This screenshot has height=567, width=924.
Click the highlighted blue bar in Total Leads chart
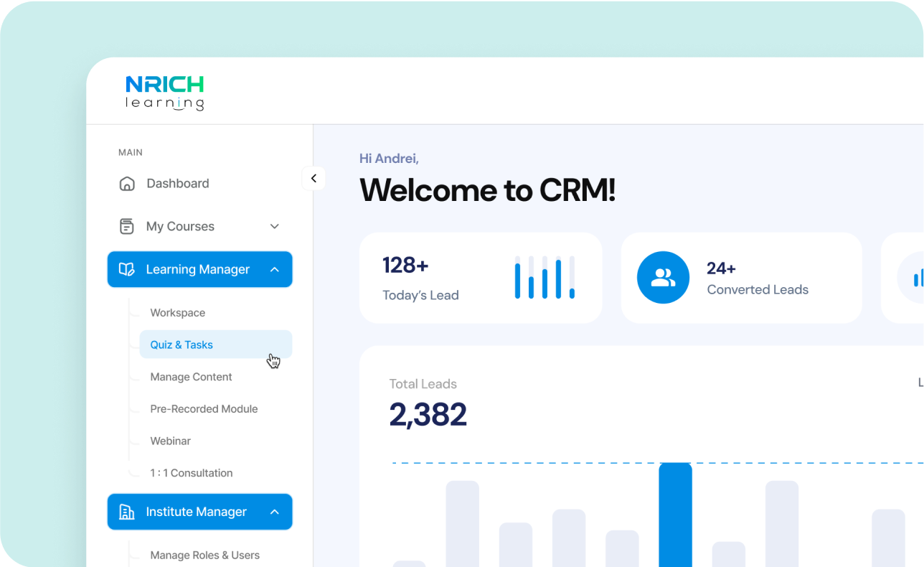tap(676, 515)
